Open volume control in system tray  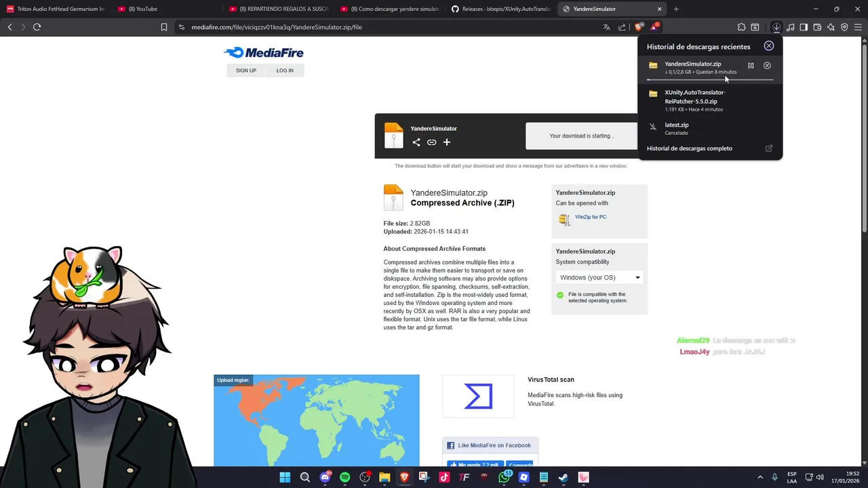[820, 477]
